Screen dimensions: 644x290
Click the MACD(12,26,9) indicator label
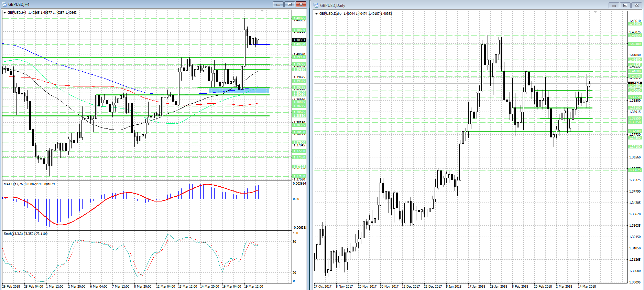point(29,184)
